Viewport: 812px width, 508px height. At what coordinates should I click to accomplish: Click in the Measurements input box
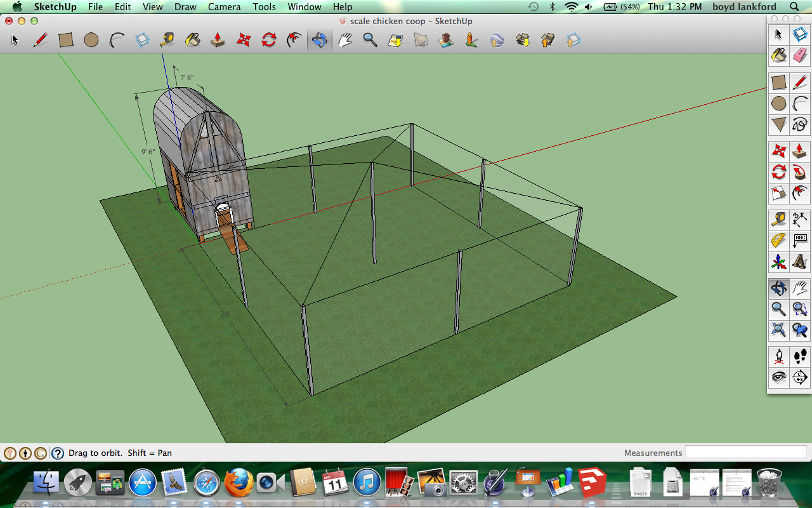[x=744, y=452]
